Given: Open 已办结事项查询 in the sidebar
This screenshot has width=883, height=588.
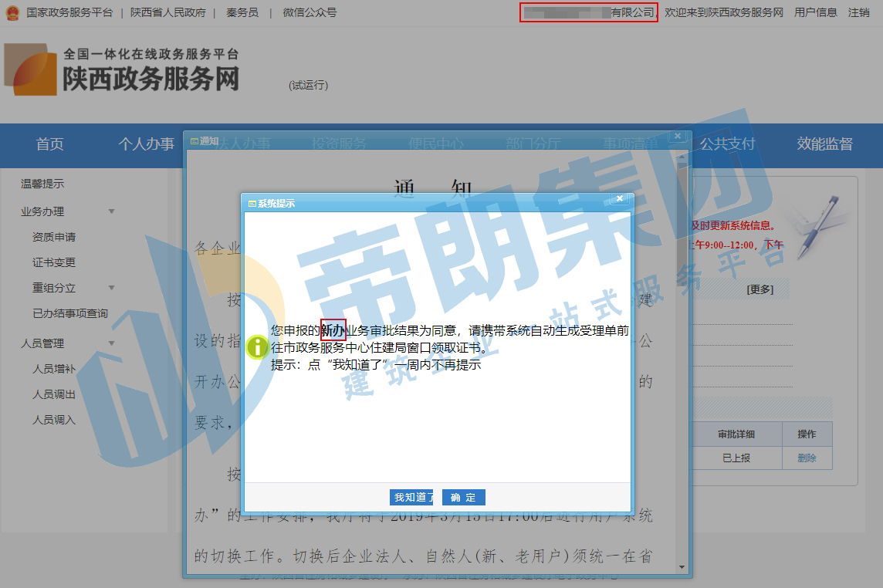Looking at the screenshot, I should point(70,313).
